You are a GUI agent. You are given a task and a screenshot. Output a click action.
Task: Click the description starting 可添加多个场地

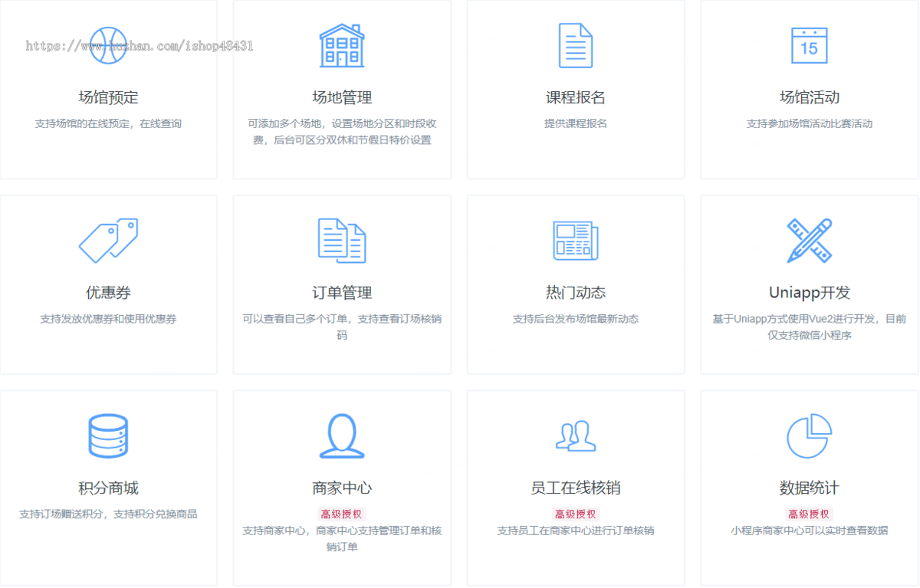pos(342,132)
